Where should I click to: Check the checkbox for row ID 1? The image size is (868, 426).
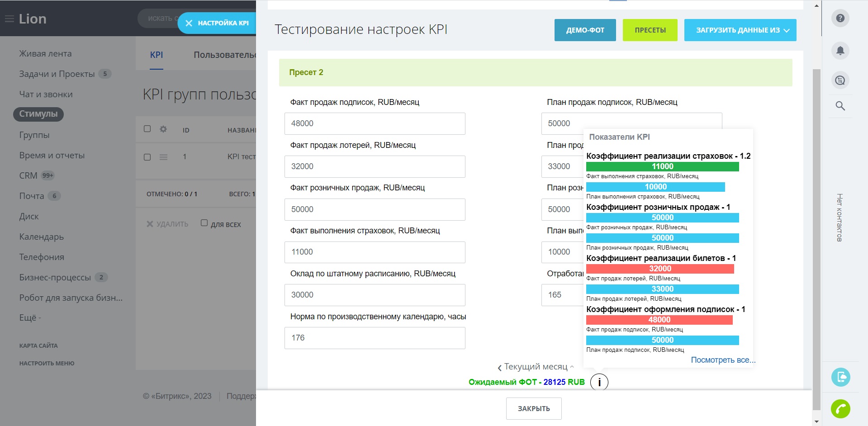(x=147, y=157)
